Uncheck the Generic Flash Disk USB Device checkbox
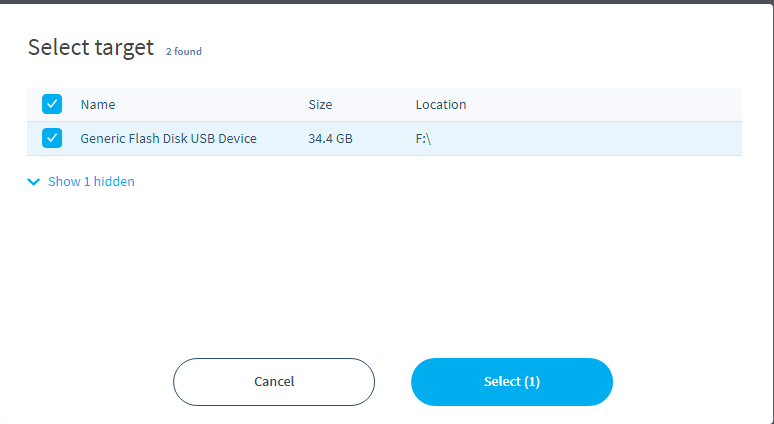 click(x=52, y=138)
